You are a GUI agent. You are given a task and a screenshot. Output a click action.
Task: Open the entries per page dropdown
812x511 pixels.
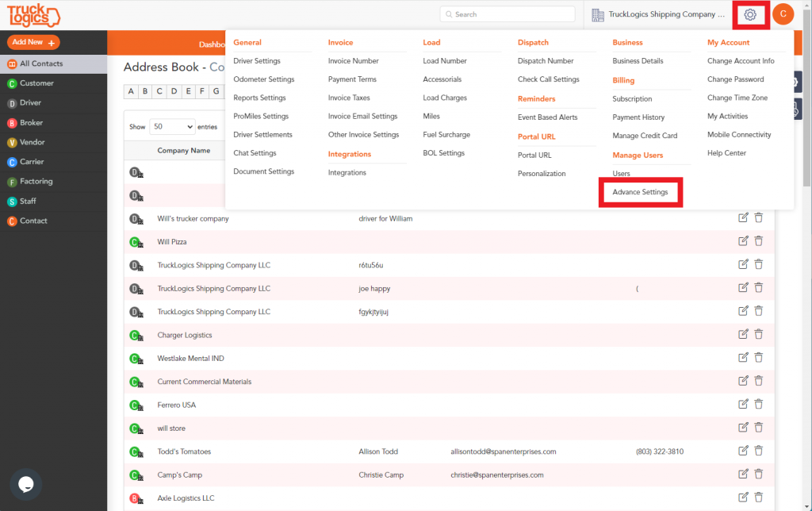click(172, 126)
